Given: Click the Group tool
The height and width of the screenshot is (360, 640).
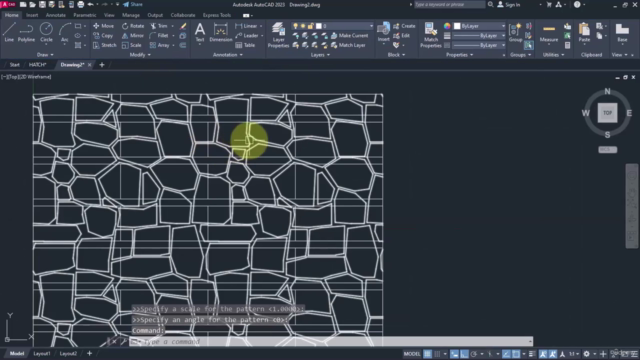Looking at the screenshot, I should pos(516,32).
